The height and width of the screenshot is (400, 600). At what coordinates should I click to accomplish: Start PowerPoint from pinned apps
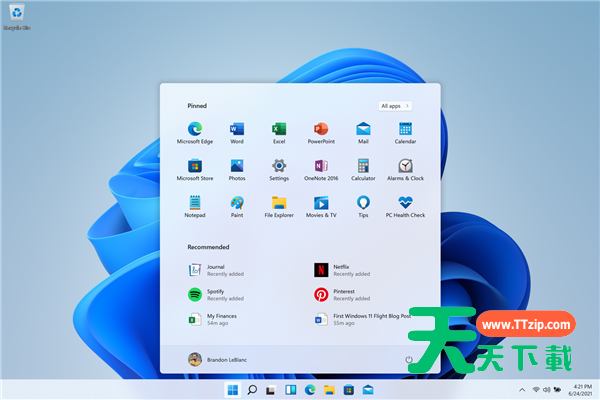click(321, 130)
